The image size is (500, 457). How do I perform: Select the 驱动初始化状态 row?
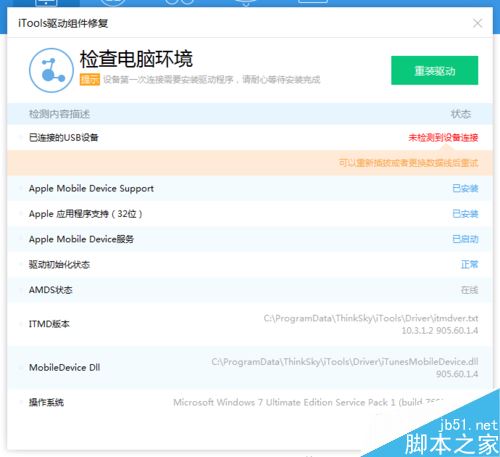tap(250, 264)
